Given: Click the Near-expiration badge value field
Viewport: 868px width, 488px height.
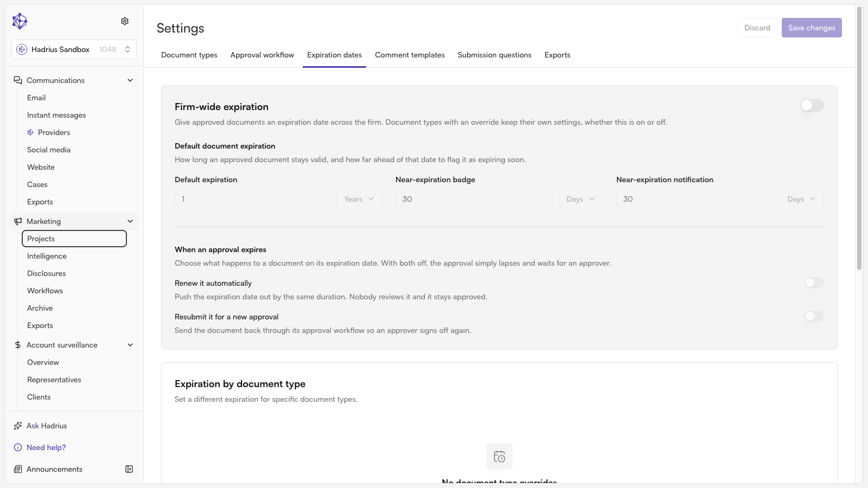Looking at the screenshot, I should [477, 199].
